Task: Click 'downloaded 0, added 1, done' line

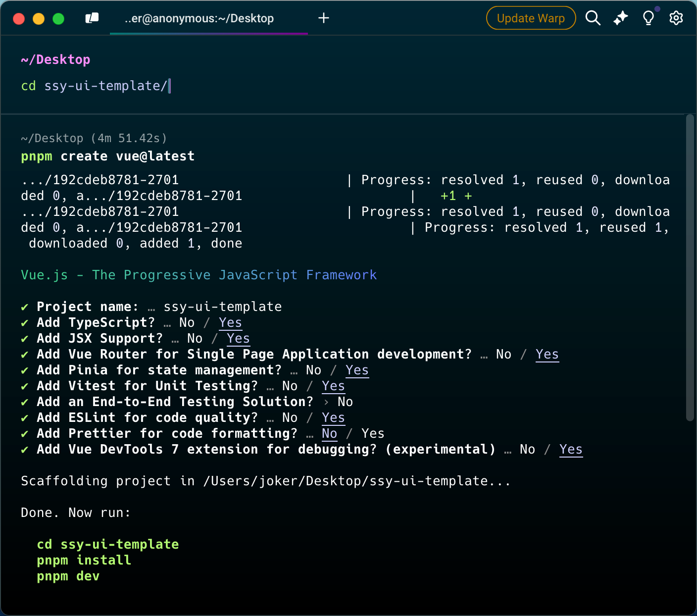Action: 135,243
